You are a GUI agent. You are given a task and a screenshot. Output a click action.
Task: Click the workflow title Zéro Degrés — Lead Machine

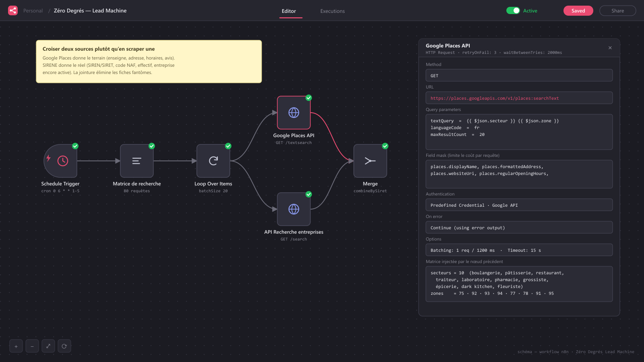pyautogui.click(x=90, y=11)
